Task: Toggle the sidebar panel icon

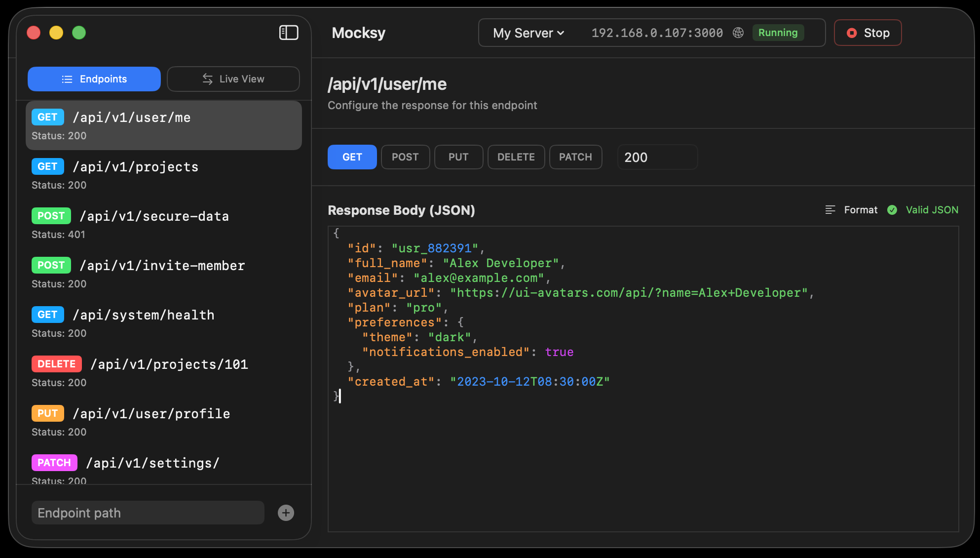Action: 288,33
